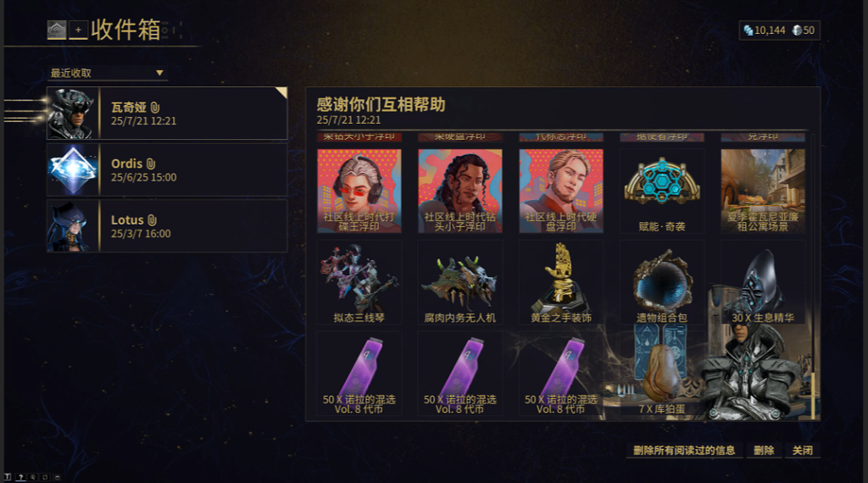Click the platinum currency balance 10,144

765,31
